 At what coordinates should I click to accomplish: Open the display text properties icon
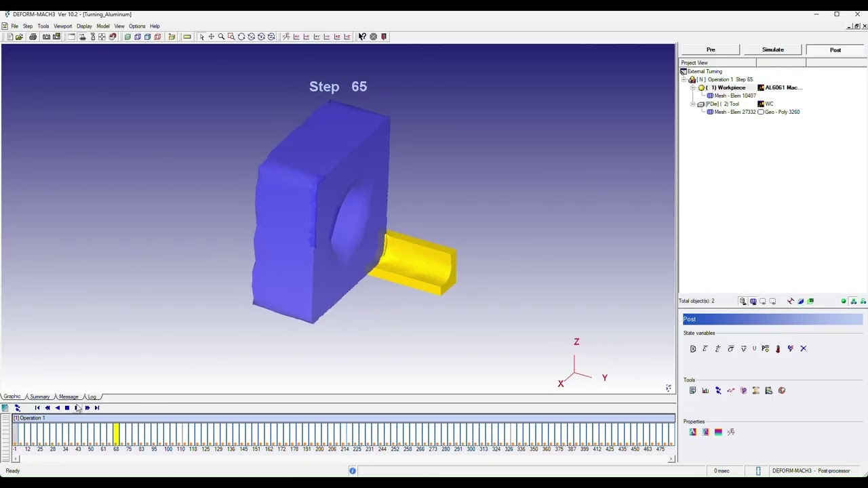(692, 432)
